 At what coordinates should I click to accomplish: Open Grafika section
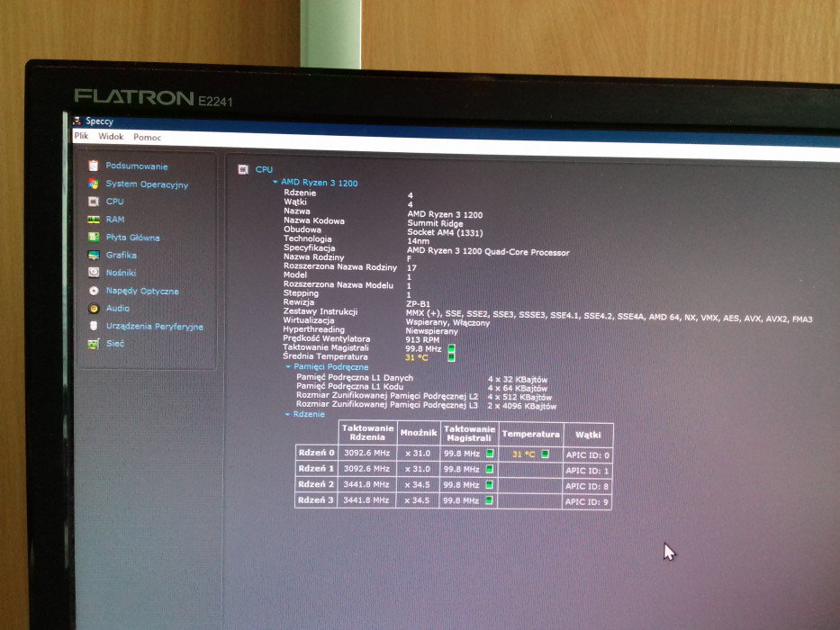click(121, 255)
